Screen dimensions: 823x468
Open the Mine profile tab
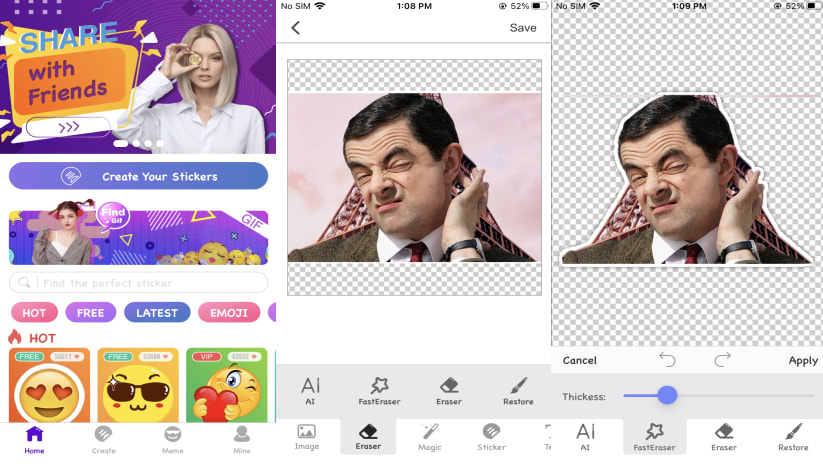[242, 440]
